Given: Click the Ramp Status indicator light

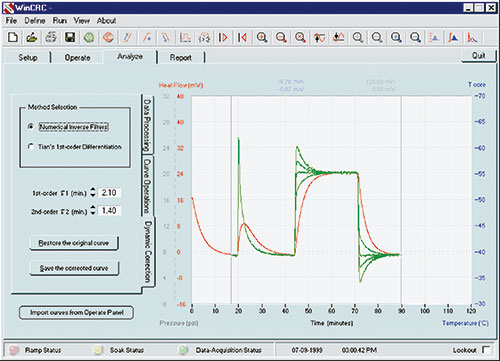Looking at the screenshot, I should [x=14, y=350].
